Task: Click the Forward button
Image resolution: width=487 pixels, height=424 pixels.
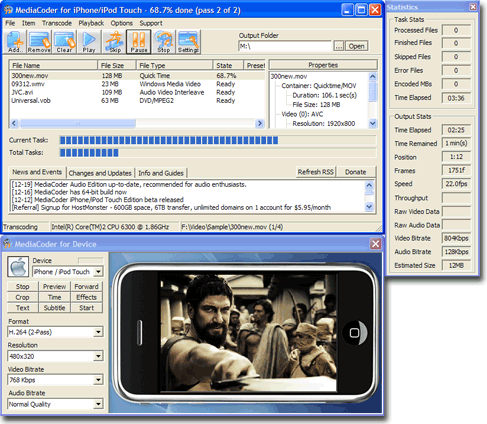Action: pyautogui.click(x=86, y=286)
